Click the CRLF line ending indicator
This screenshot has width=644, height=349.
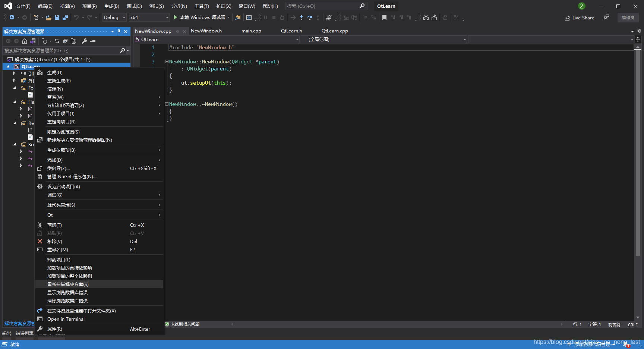[x=632, y=325]
